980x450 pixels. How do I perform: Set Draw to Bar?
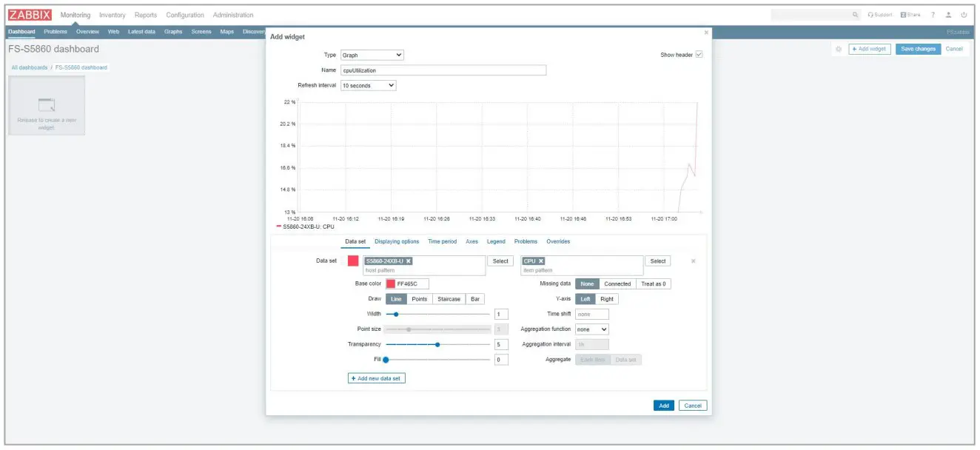click(475, 299)
